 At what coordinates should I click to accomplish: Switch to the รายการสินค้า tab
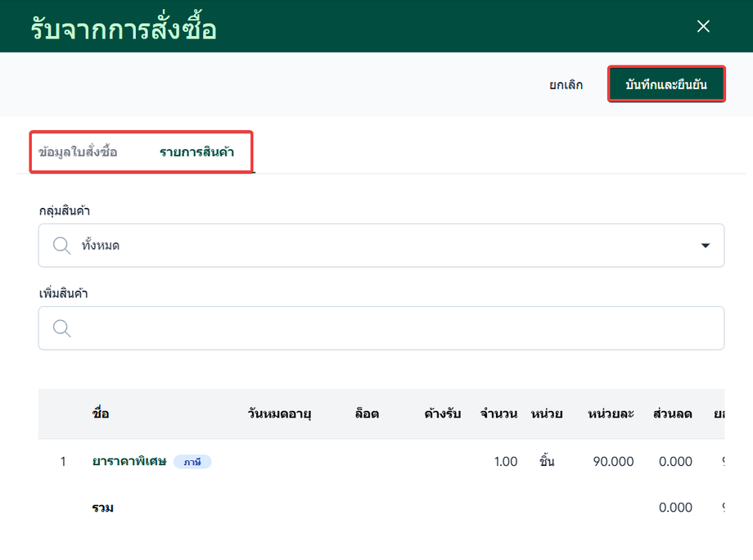pos(197,151)
